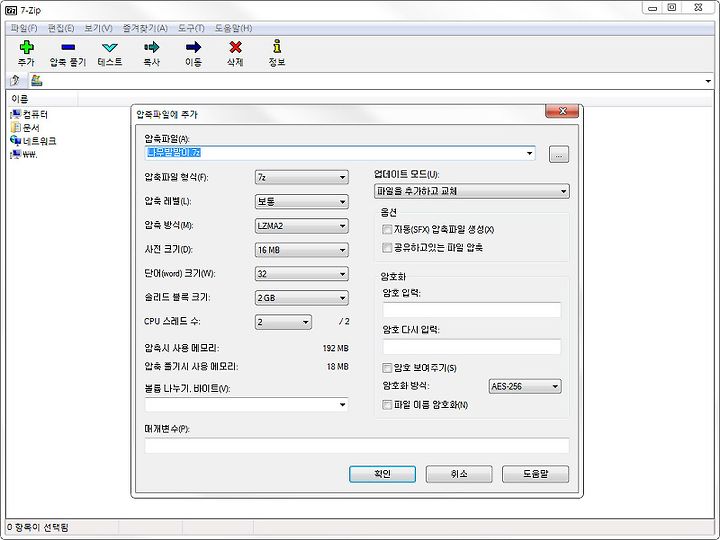Click the 확인 (OK) button
Image resolution: width=720 pixels, height=540 pixels.
(382, 474)
